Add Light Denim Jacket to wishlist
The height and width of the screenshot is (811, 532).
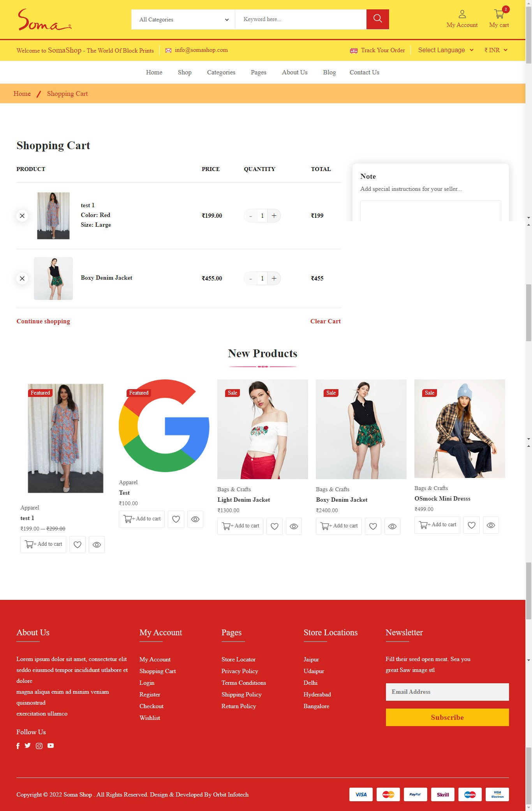[275, 526]
